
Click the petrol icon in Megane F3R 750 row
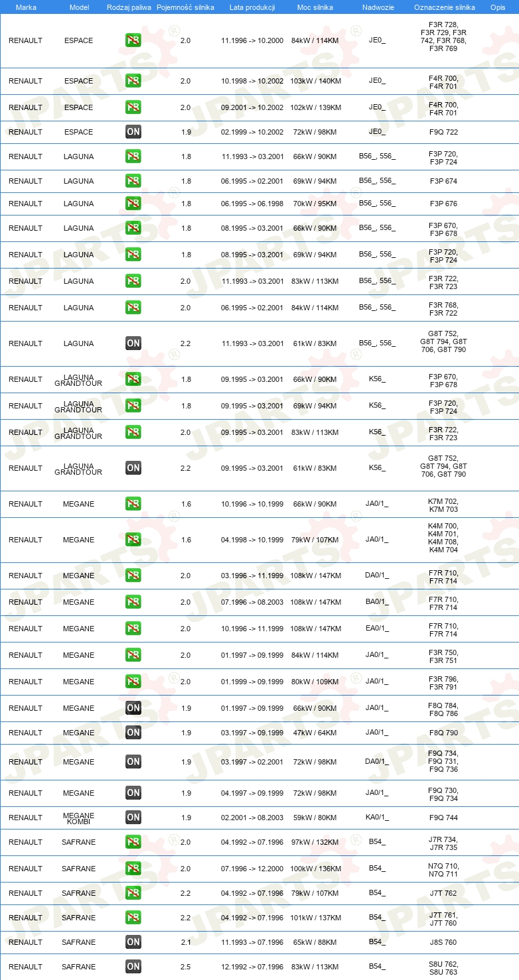(x=133, y=655)
